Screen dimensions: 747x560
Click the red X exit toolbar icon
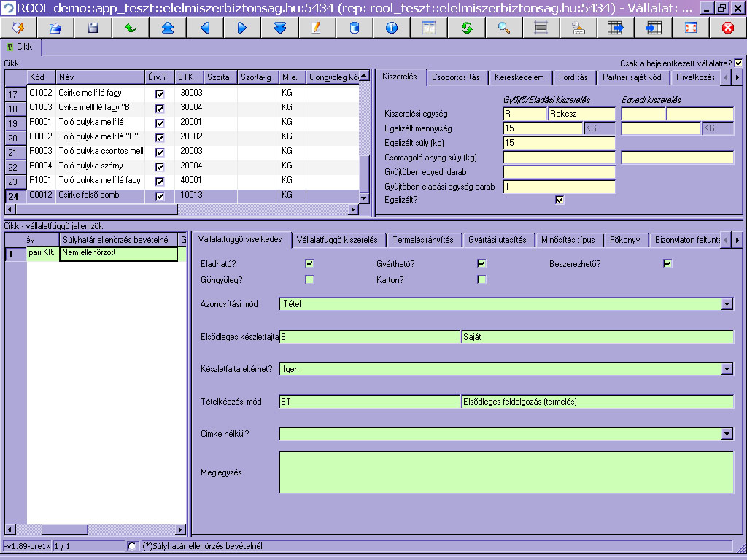727,28
